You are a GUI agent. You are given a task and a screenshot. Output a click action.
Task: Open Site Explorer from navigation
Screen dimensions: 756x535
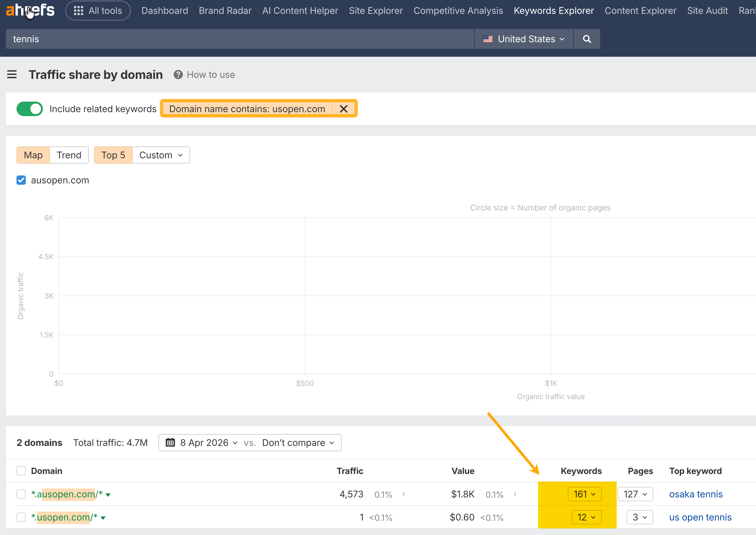[376, 11]
